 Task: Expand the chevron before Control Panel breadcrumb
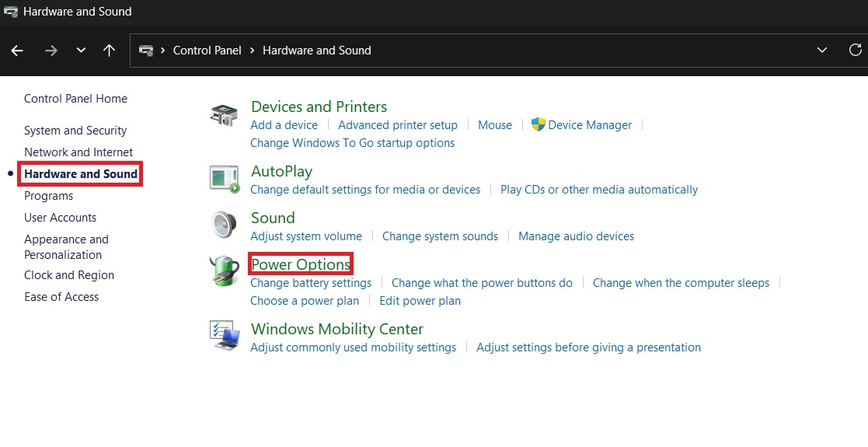(x=162, y=51)
